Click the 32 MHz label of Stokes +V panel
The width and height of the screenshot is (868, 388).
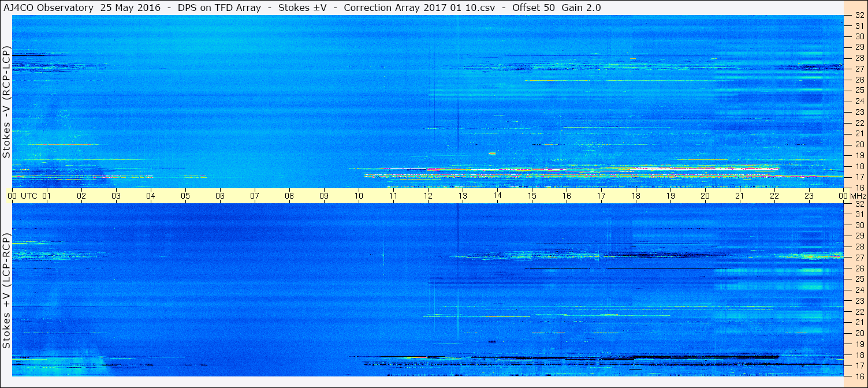tap(859, 204)
